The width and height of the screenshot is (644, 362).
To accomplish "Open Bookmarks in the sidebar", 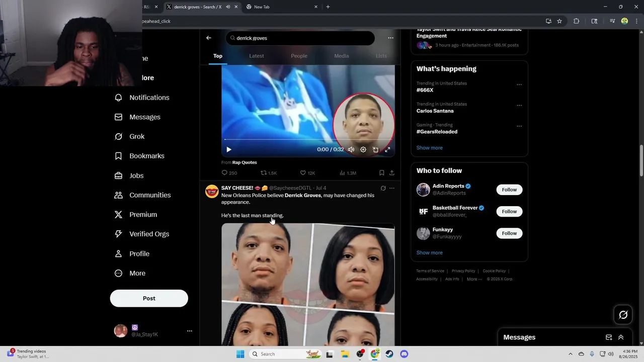I will pos(140,156).
